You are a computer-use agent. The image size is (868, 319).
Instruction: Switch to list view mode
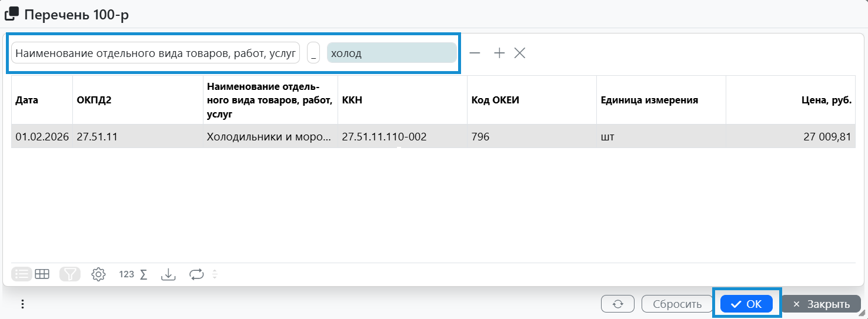pyautogui.click(x=22, y=274)
